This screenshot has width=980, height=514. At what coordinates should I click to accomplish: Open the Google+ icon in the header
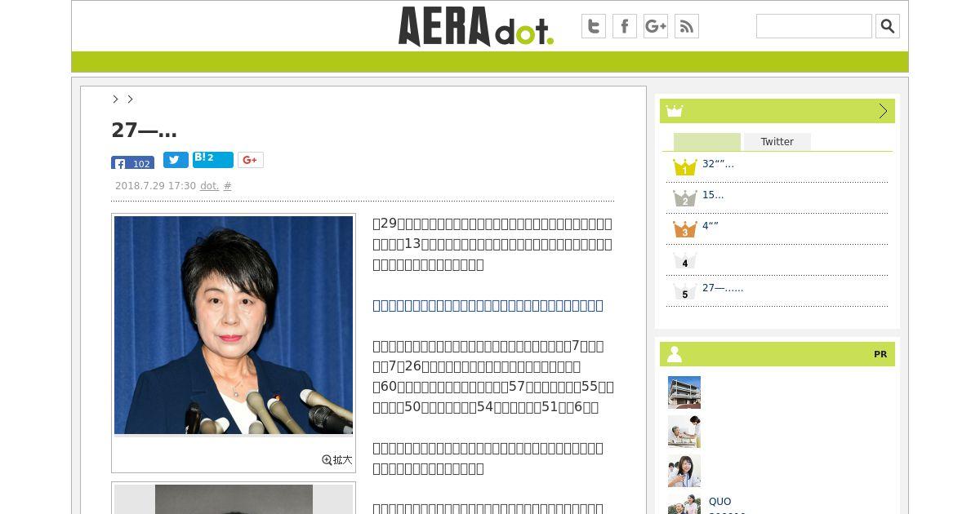(656, 26)
